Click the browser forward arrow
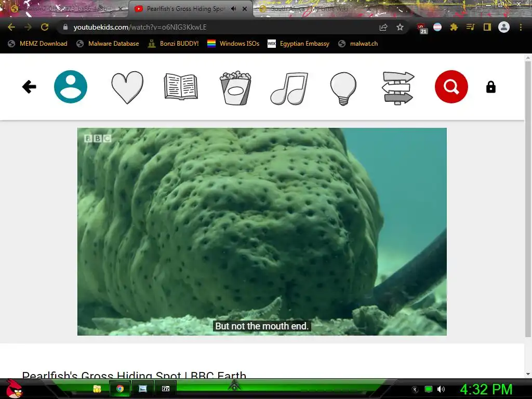 28,27
